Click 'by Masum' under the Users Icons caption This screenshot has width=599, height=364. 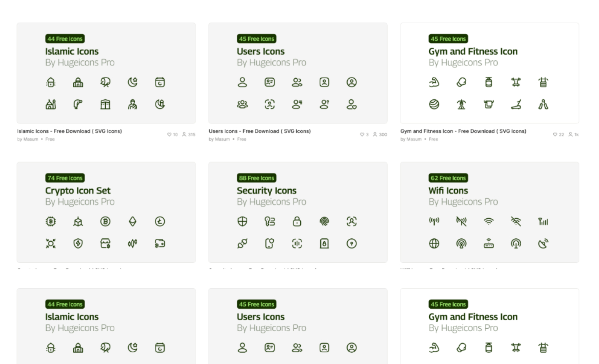[219, 139]
